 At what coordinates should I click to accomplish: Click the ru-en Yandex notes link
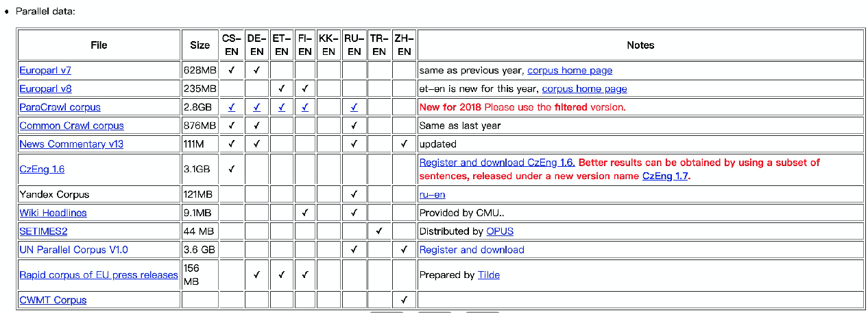(x=432, y=194)
